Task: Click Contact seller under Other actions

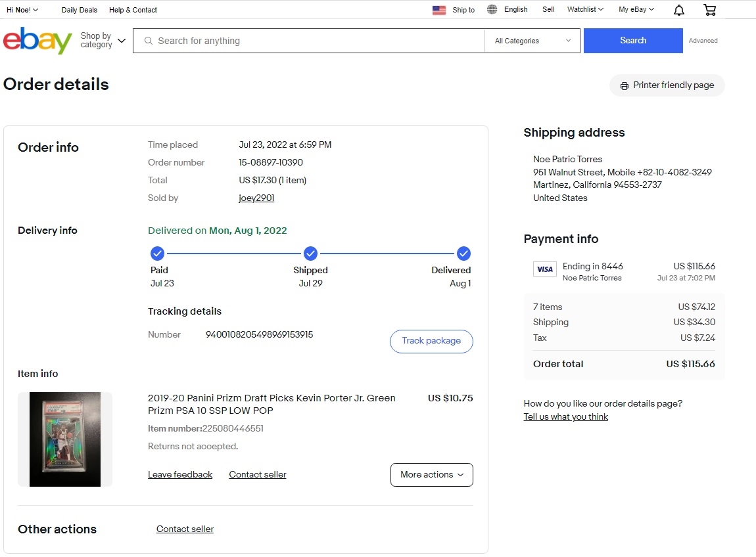Action: [185, 529]
